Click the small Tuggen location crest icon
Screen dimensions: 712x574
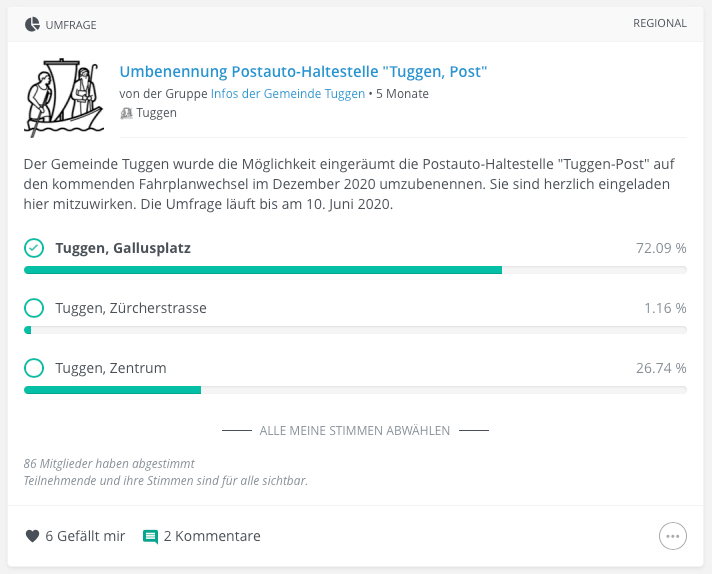tap(126, 113)
